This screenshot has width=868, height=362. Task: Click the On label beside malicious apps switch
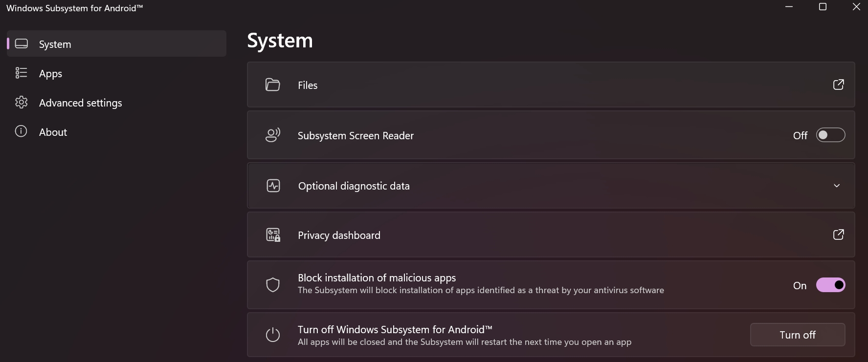pyautogui.click(x=800, y=285)
